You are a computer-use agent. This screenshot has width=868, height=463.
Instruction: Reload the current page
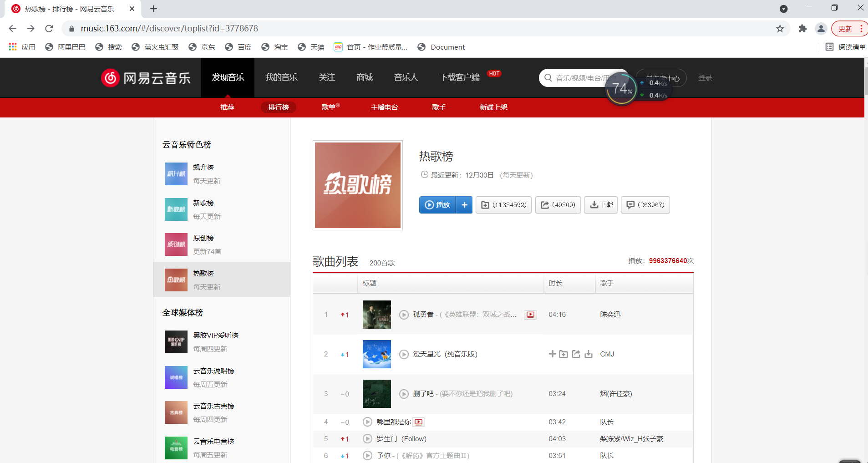click(49, 29)
